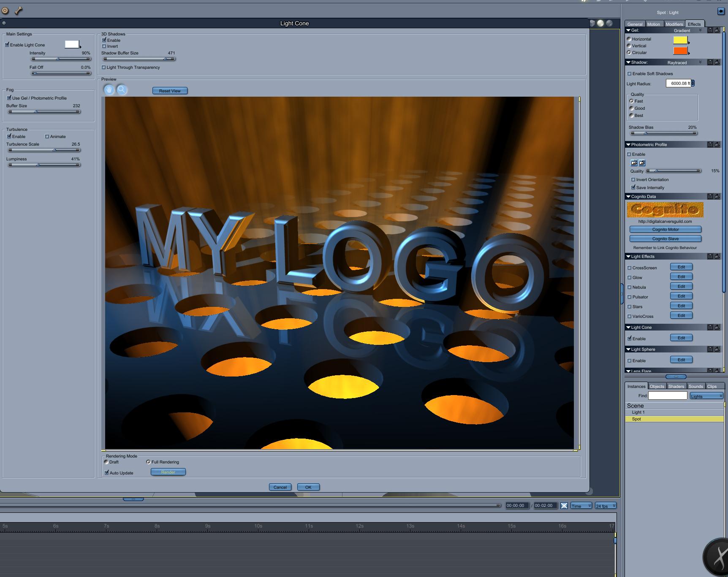Image resolution: width=728 pixels, height=577 pixels.
Task: Select the magnifier zoom tool in Preview
Action: pos(122,89)
